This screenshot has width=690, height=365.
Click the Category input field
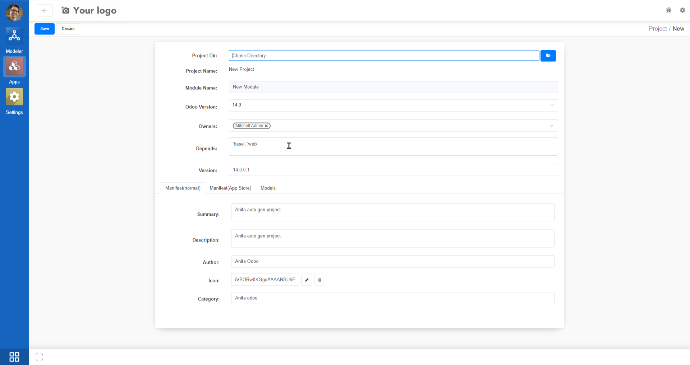tap(393, 298)
